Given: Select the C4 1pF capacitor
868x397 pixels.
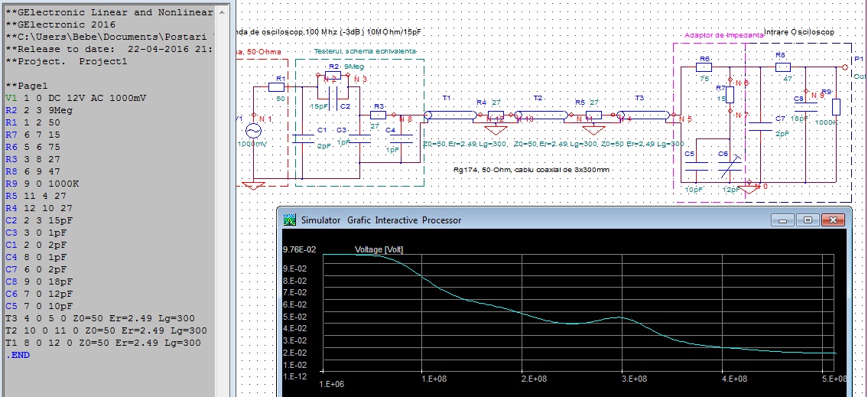Looking at the screenshot, I should tap(401, 138).
